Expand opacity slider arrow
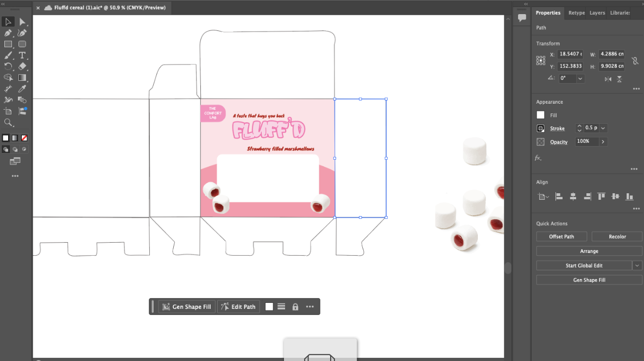 pyautogui.click(x=603, y=142)
